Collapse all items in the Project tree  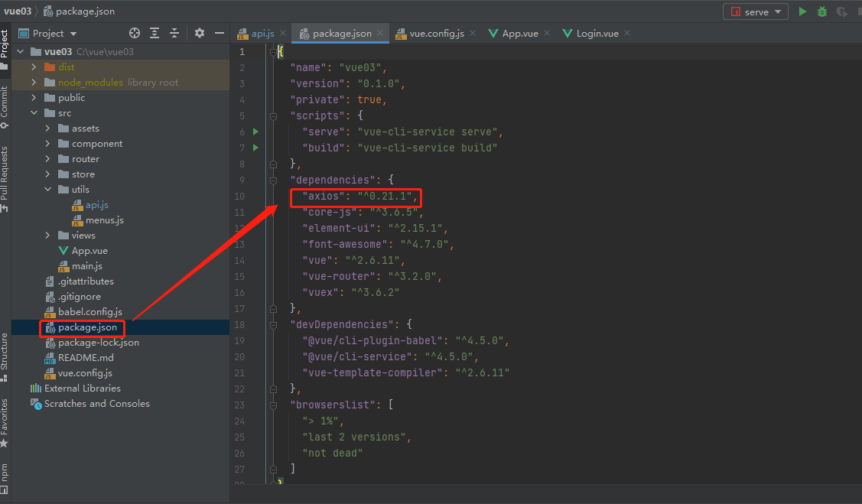point(174,33)
